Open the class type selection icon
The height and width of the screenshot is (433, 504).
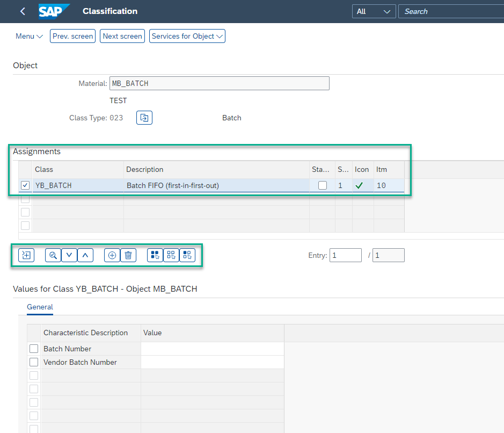click(x=144, y=118)
